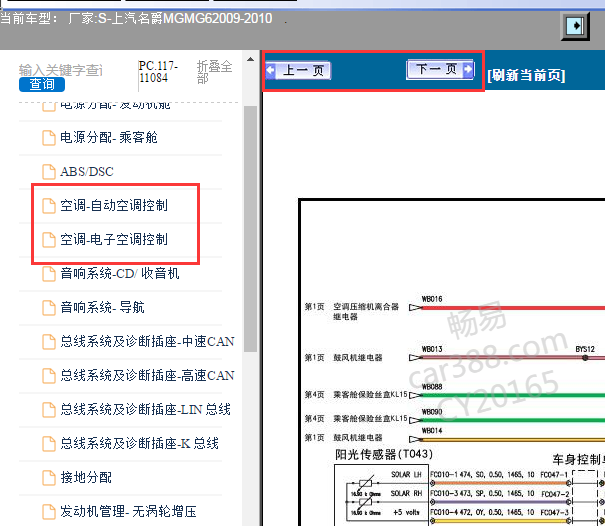The height and width of the screenshot is (526, 605).
Task: Click document icon beside 接地分配
Action: [49, 477]
